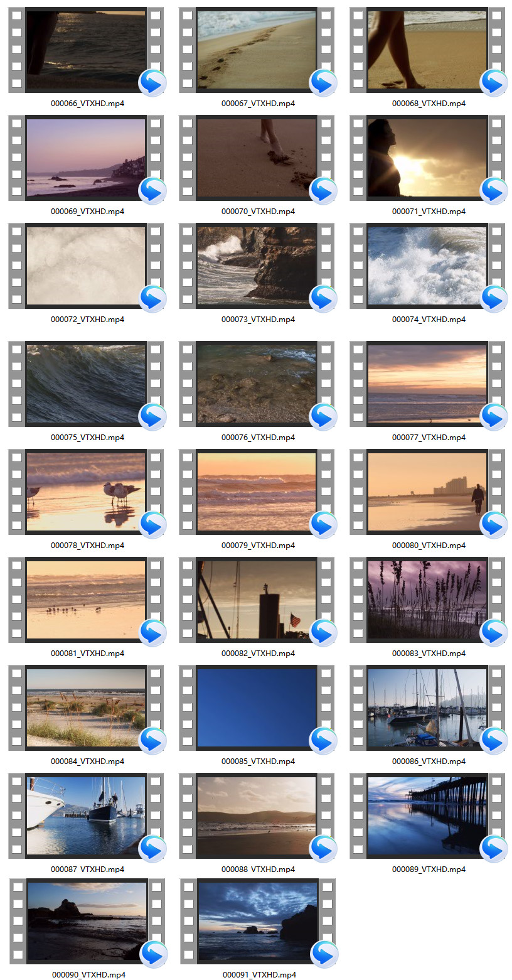Click the blue play badge on 000074_VTXHD.mp4
This screenshot has height=980, width=512.
click(494, 299)
